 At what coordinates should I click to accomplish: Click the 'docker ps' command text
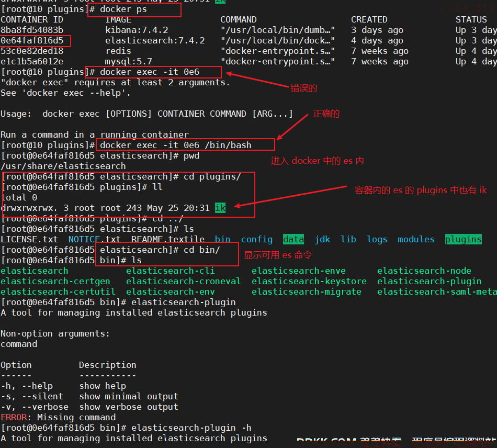click(x=123, y=9)
